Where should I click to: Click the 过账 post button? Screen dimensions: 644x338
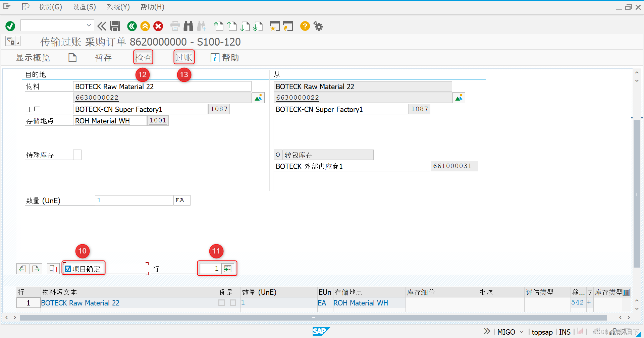click(184, 58)
